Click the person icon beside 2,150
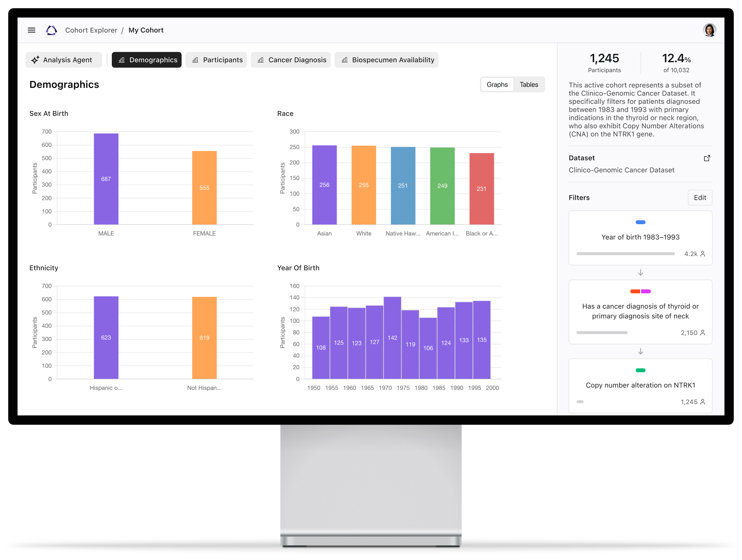Image resolution: width=742 pixels, height=560 pixels. tap(703, 333)
